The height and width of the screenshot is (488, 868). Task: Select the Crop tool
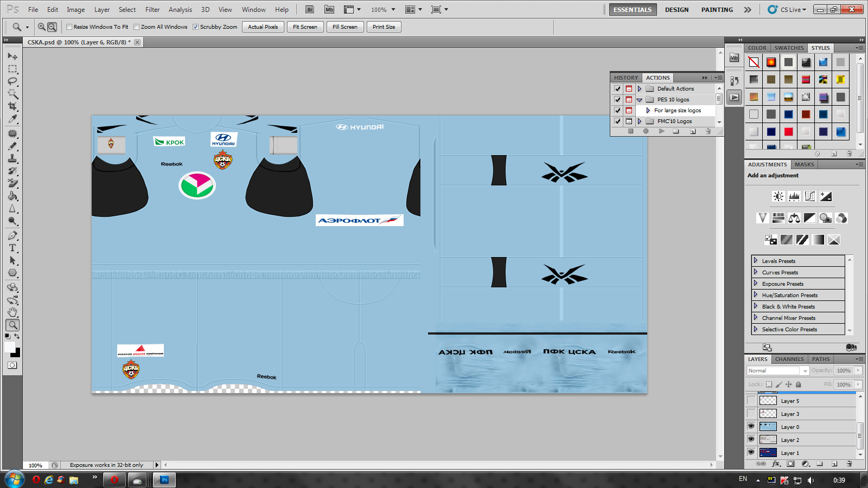pyautogui.click(x=12, y=106)
